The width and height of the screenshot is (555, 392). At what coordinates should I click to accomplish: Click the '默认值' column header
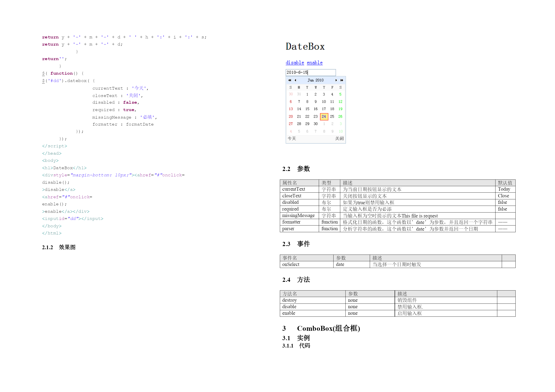(505, 183)
